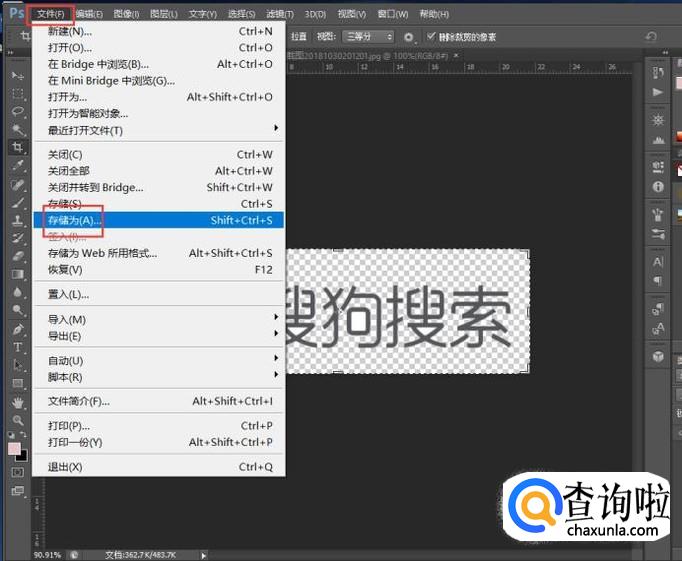
Task: Click the 90.91% zoom level field
Action: point(48,554)
